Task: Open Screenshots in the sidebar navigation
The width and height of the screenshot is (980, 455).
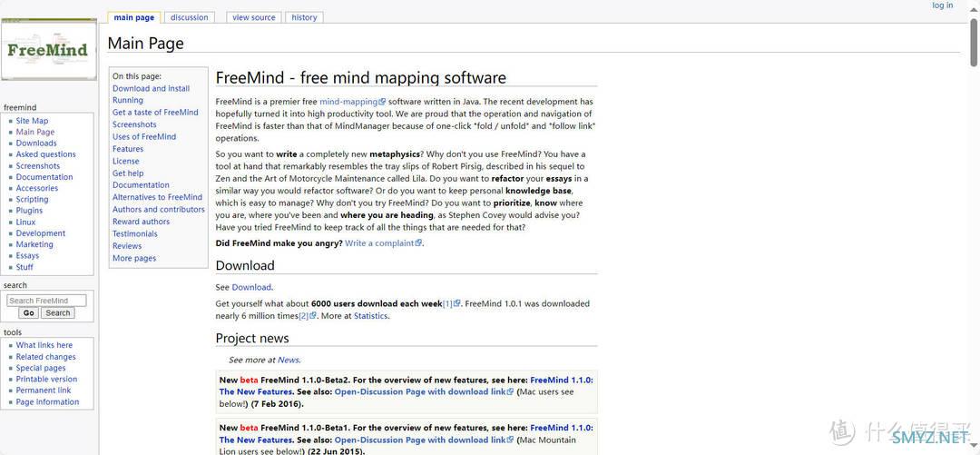Action: click(38, 166)
